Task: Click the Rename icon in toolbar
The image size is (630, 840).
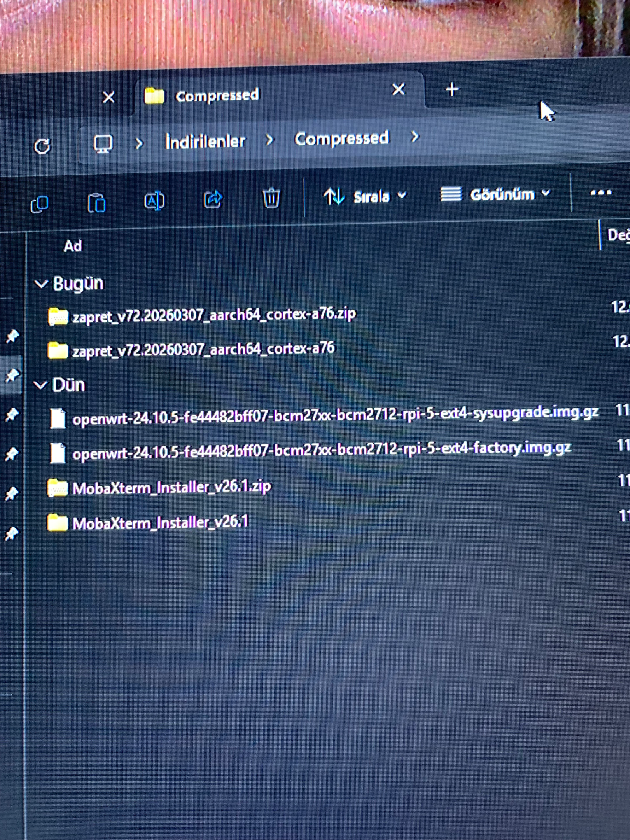Action: coord(154,201)
